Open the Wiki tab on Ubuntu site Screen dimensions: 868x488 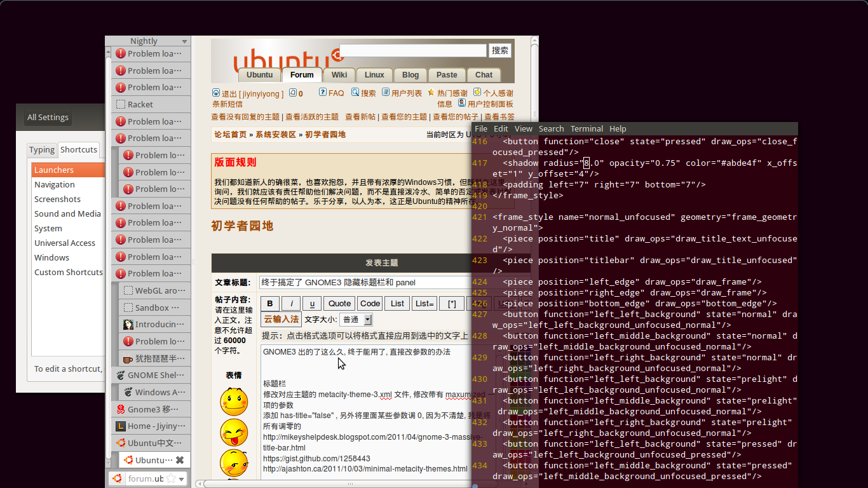339,75
